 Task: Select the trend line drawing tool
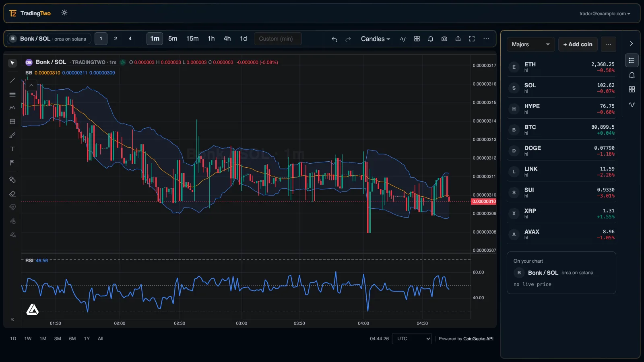12,80
